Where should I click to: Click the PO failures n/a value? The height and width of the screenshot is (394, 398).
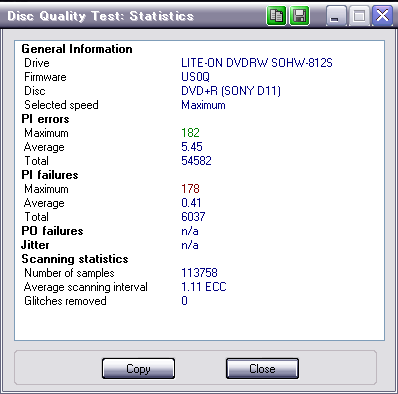[x=190, y=231]
